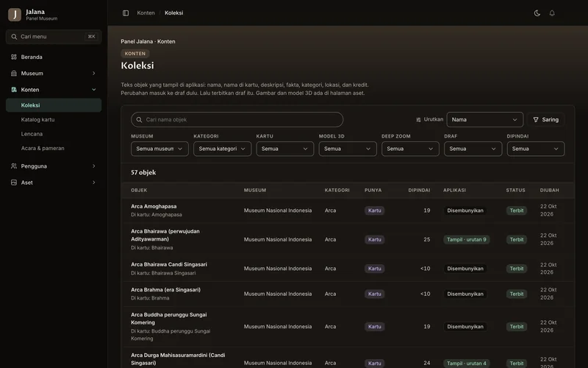Click the Pengguna users icon
This screenshot has width=588, height=368.
tap(14, 166)
